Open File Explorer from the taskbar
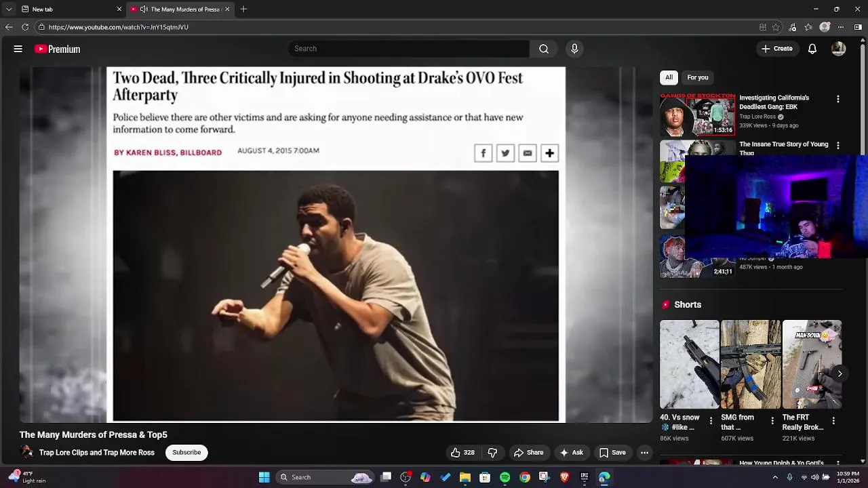 pos(465,477)
